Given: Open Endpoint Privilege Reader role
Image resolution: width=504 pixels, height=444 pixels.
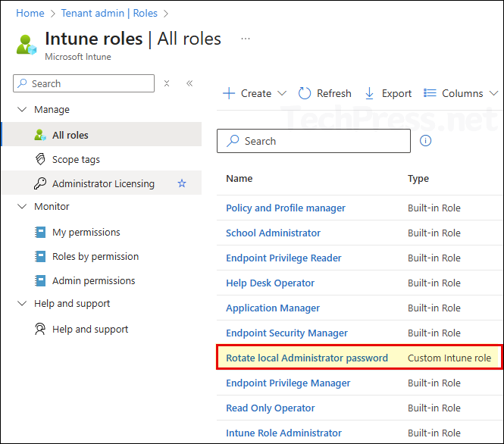Looking at the screenshot, I should point(283,258).
